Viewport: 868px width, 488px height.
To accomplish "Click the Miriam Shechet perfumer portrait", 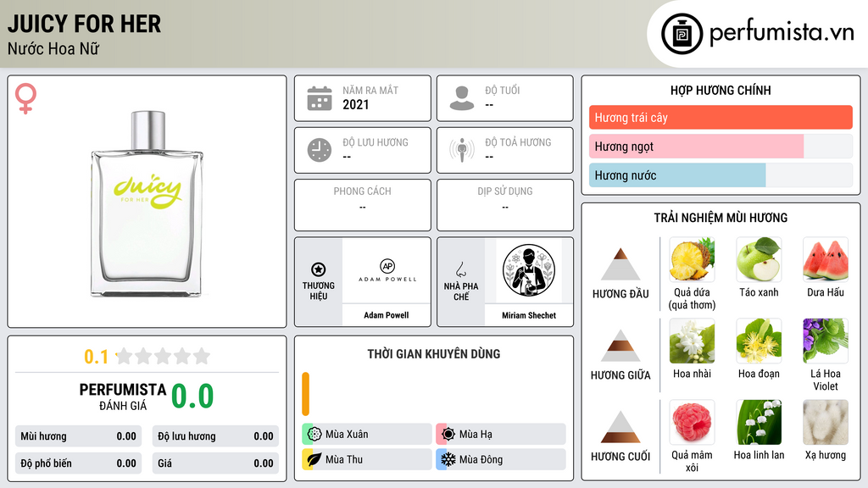I will point(529,270).
